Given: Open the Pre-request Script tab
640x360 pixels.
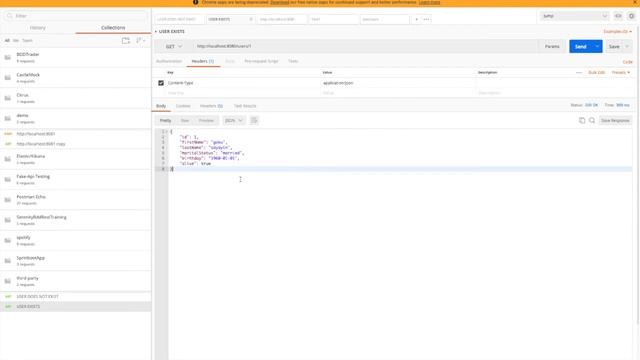Looking at the screenshot, I should click(x=261, y=61).
